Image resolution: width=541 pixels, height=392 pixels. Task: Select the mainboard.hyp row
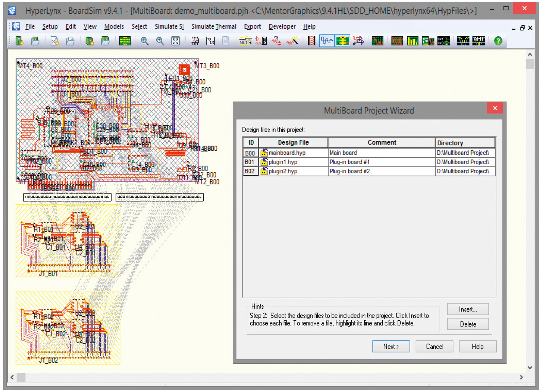[287, 153]
